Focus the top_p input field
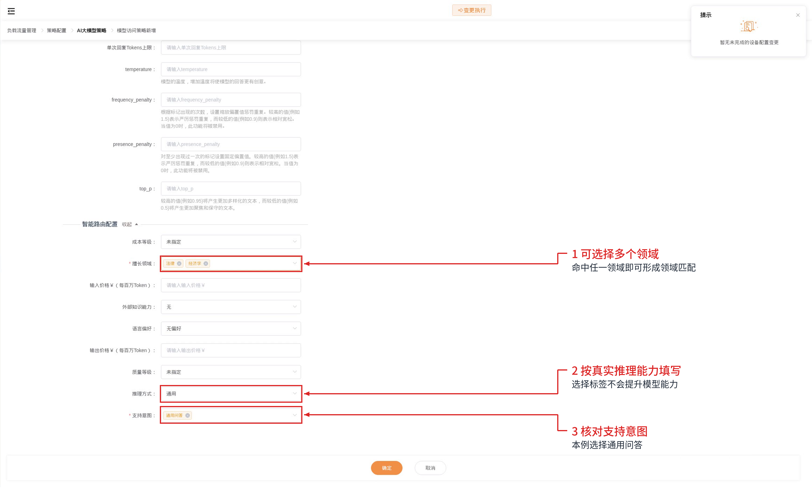This screenshot has width=812, height=504. coord(231,189)
